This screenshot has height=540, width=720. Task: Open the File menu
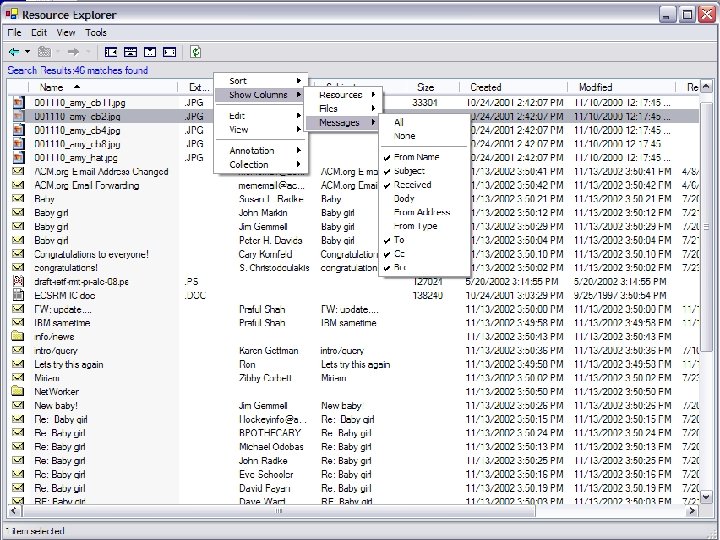click(14, 33)
